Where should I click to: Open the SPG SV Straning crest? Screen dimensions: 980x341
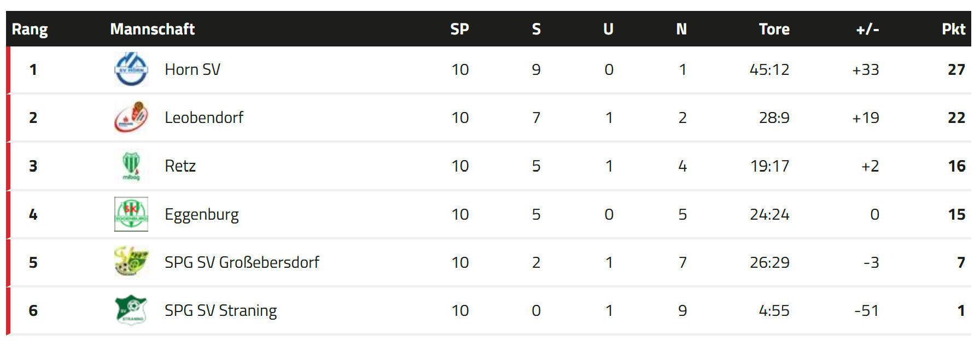click(131, 310)
